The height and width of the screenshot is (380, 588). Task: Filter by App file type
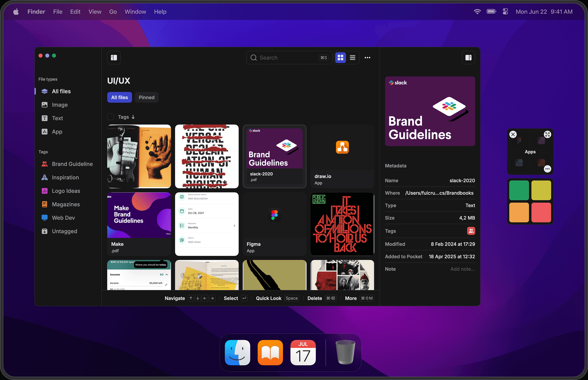point(57,132)
